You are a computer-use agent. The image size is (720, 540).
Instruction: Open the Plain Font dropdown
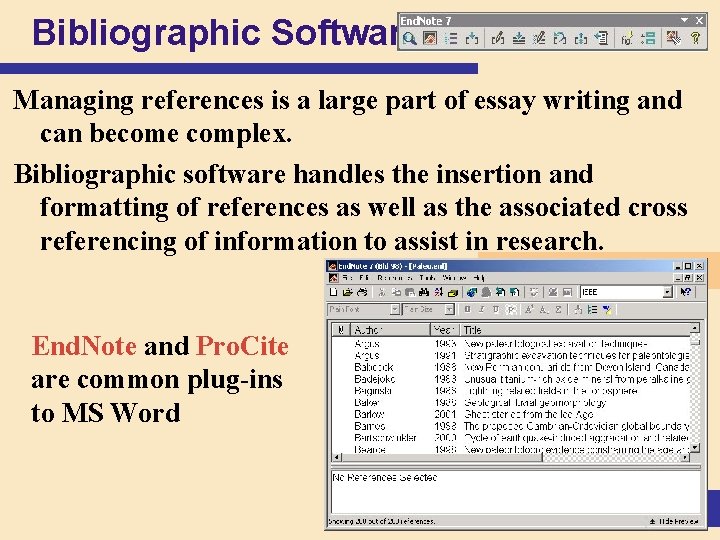394,309
